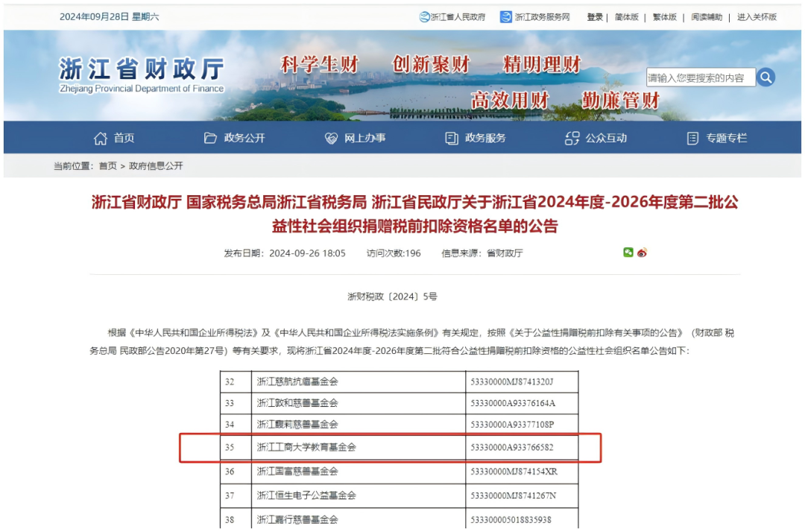Click the document icon beside 政务服务

pos(451,138)
